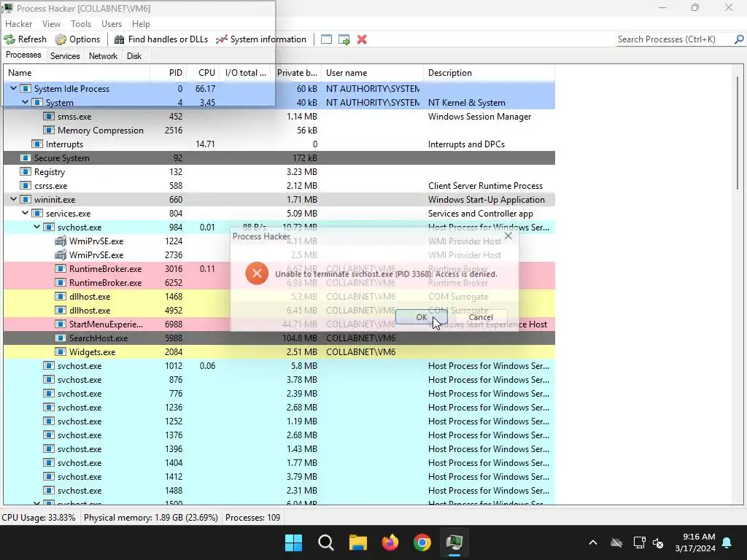This screenshot has height=560, width=747.
Task: Click the WmiPrvSE.exe PID 1224 icon
Action: coord(61,241)
